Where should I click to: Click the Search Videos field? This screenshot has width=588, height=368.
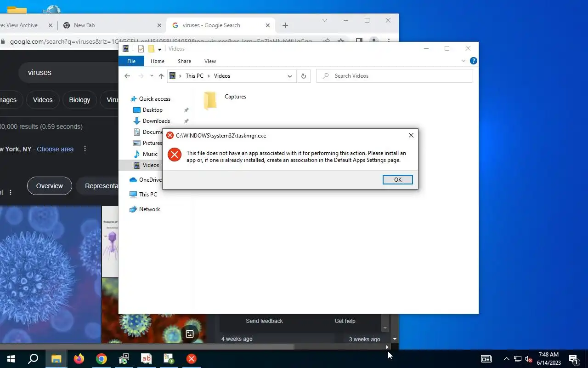[395, 76]
